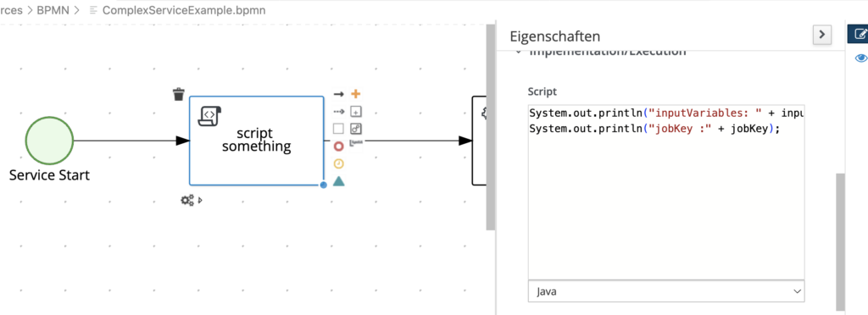The width and height of the screenshot is (868, 315).
Task: Toggle the eye preview panel
Action: pyautogui.click(x=861, y=58)
